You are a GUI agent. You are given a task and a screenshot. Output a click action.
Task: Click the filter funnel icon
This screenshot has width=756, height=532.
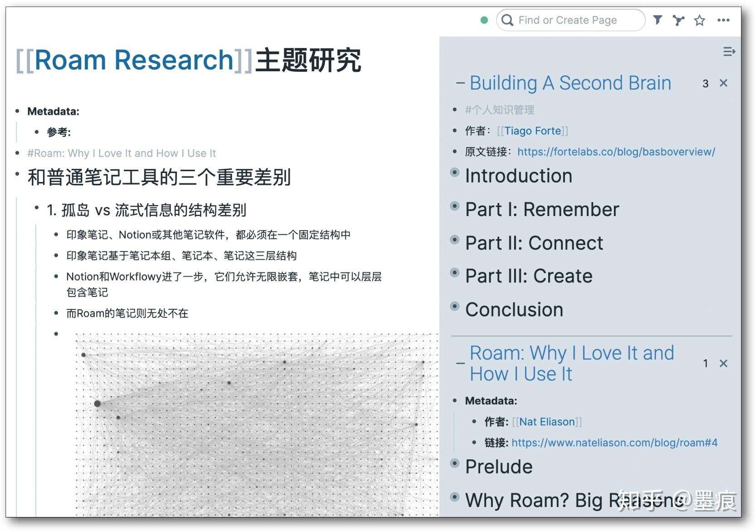coord(658,20)
